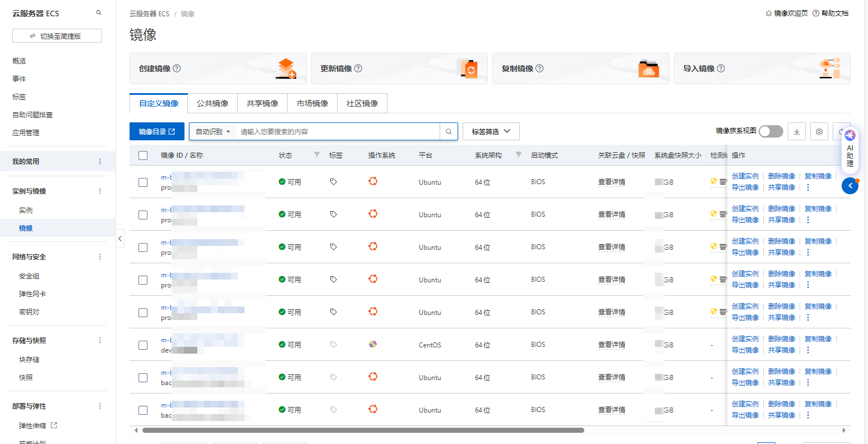This screenshot has width=868, height=444.
Task: Toggle the 镜像族系视图 switch
Action: pyautogui.click(x=771, y=131)
